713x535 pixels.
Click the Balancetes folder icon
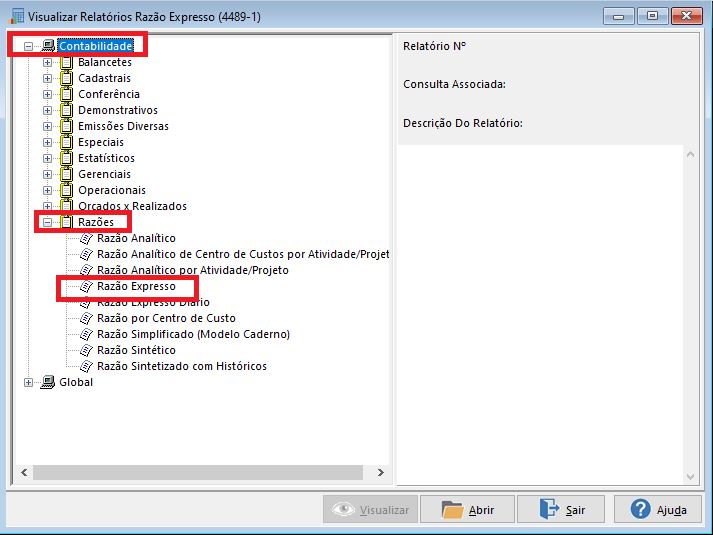coord(66,62)
